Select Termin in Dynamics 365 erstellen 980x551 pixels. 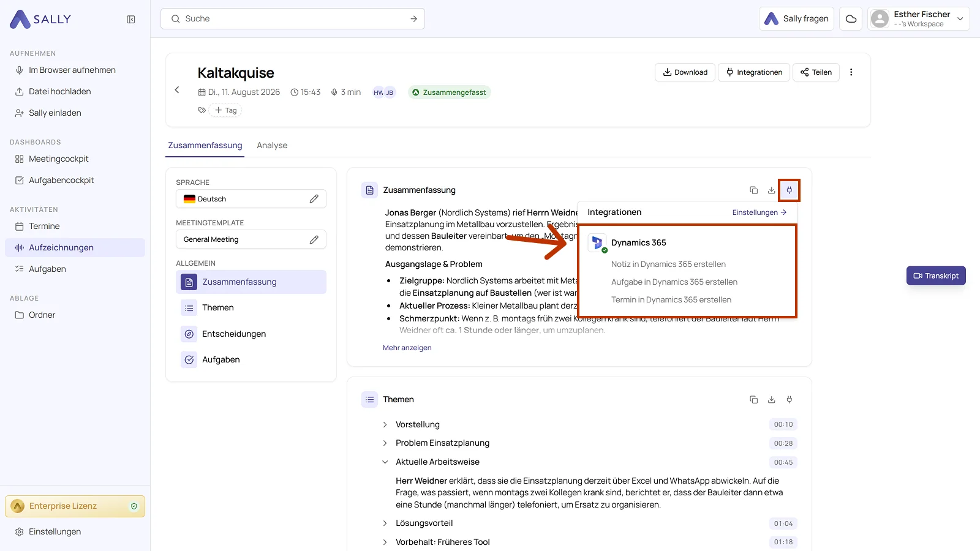(x=671, y=300)
